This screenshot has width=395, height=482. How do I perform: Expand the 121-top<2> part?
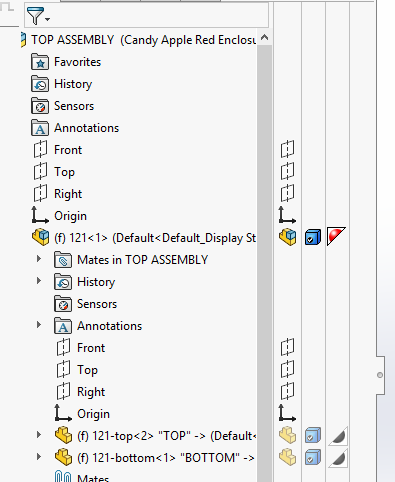point(39,435)
